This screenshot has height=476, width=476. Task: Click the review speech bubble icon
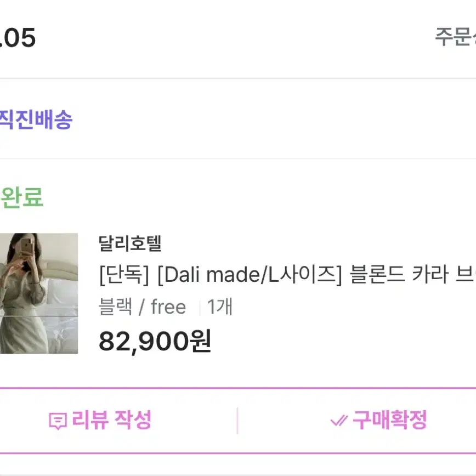click(x=58, y=421)
